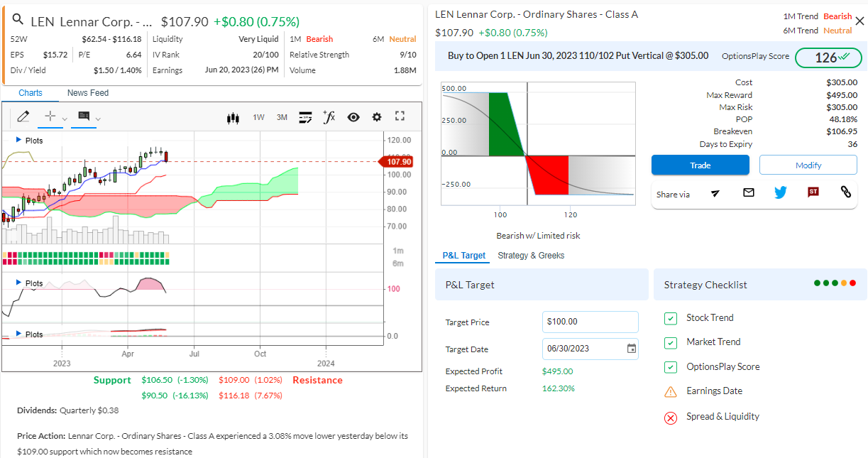Open the study templates icon

[306, 117]
